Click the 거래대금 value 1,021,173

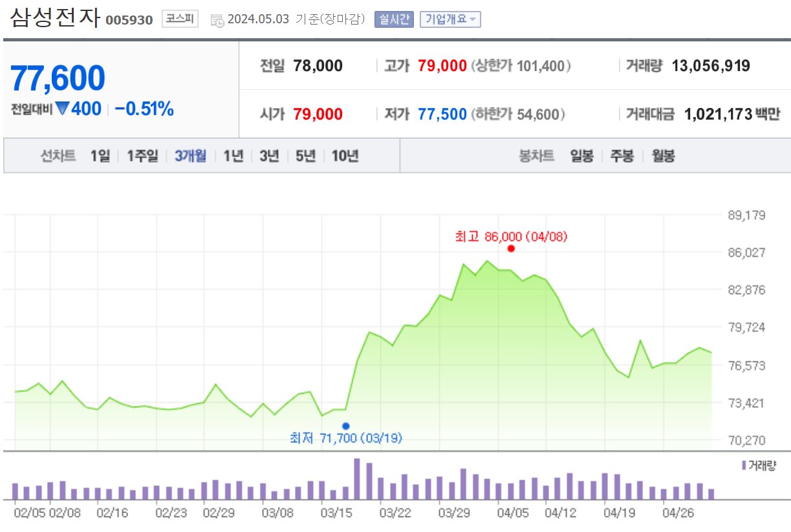point(717,114)
